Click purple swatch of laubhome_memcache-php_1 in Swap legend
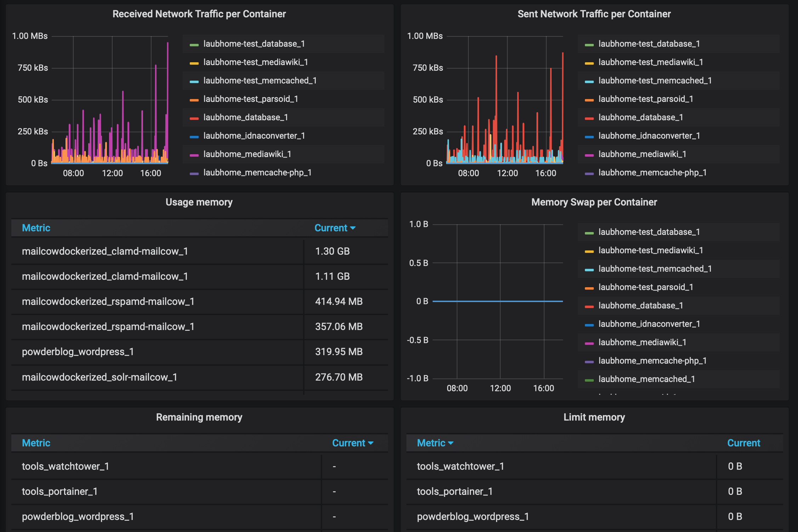Viewport: 798px width, 532px height. [x=589, y=362]
